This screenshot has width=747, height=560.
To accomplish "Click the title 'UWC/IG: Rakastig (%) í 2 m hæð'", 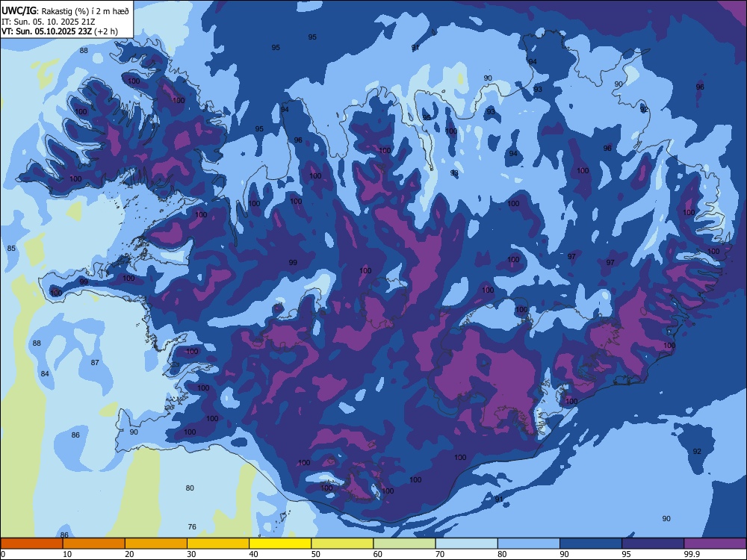I will [x=65, y=11].
